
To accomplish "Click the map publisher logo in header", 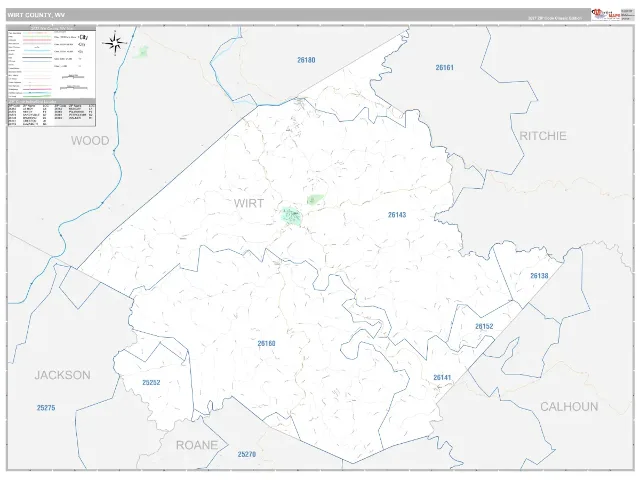I will tap(606, 15).
